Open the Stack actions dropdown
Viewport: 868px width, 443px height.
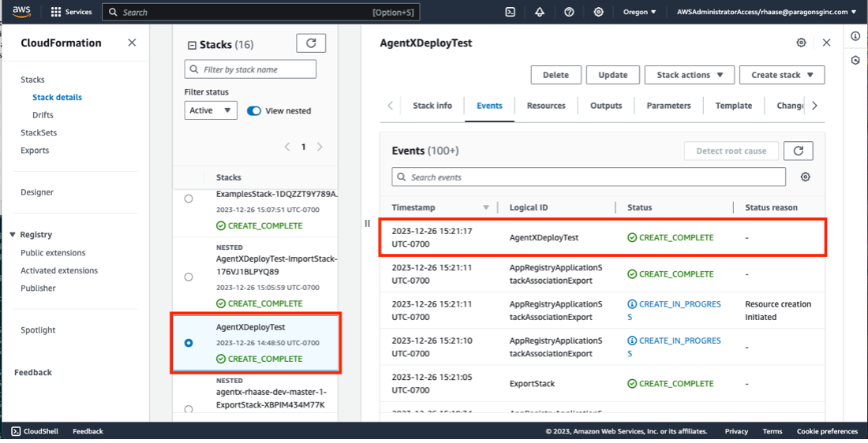[690, 75]
